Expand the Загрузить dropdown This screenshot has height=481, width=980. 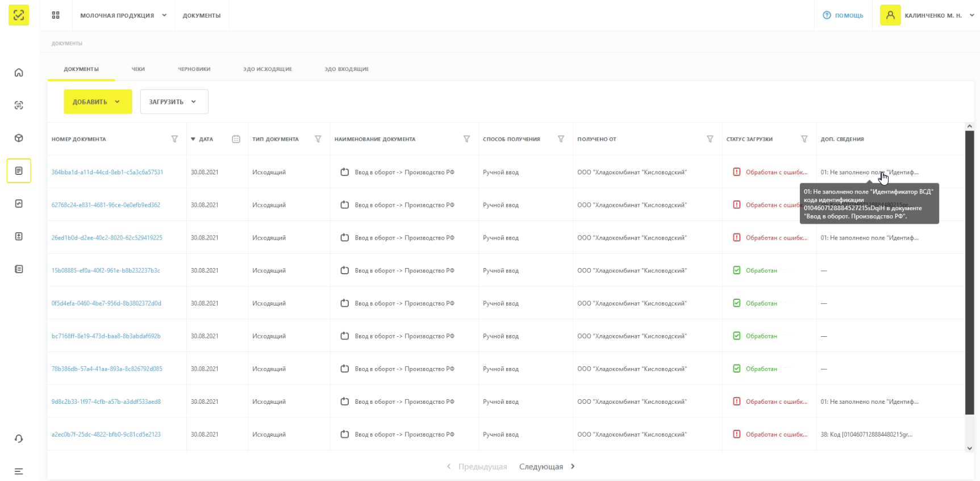(174, 102)
